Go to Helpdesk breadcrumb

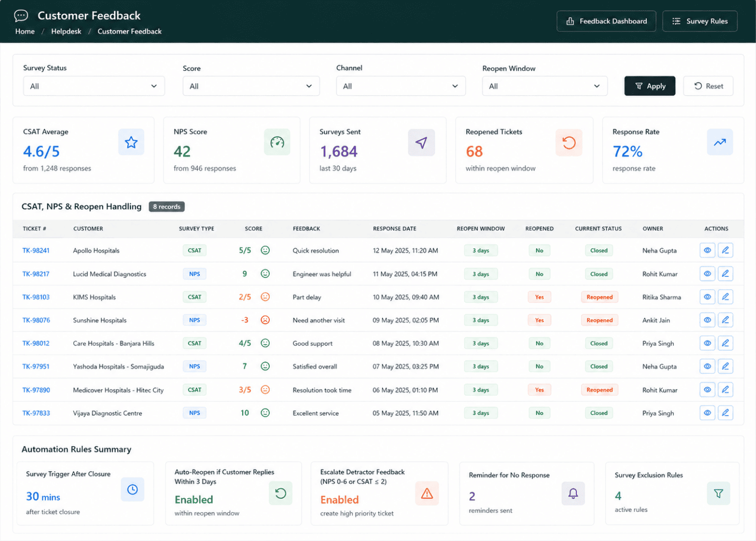point(66,31)
